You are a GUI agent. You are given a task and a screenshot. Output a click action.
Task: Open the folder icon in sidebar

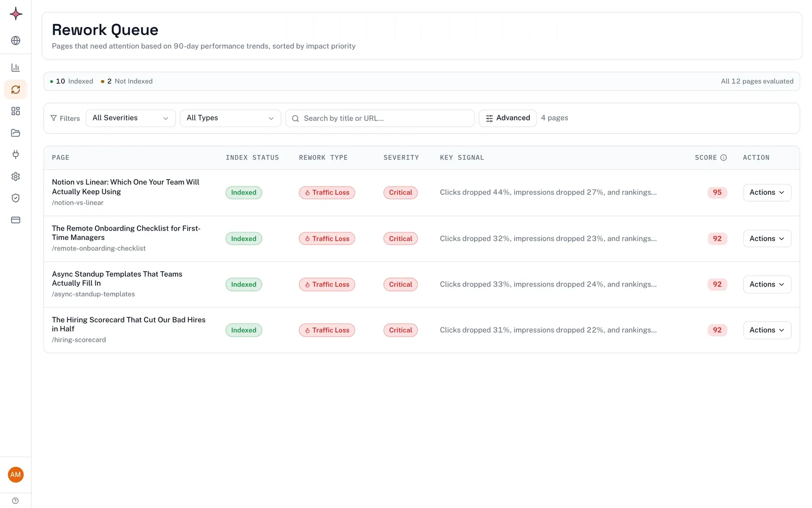click(16, 133)
